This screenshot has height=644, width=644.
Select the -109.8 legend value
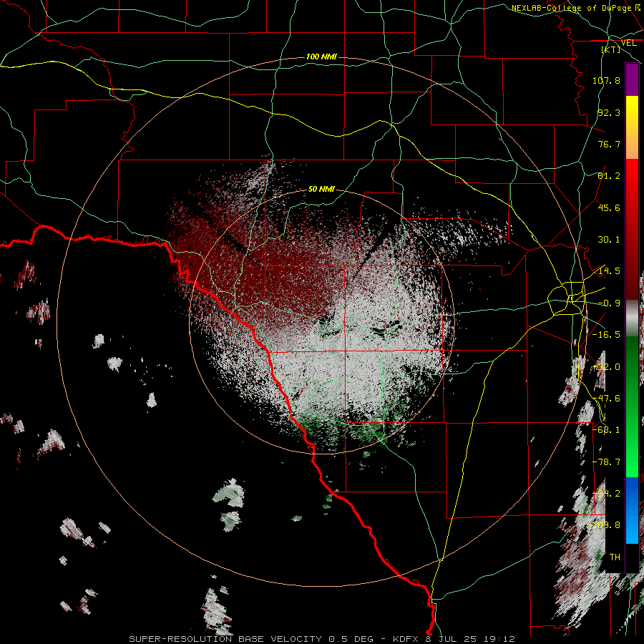604,525
